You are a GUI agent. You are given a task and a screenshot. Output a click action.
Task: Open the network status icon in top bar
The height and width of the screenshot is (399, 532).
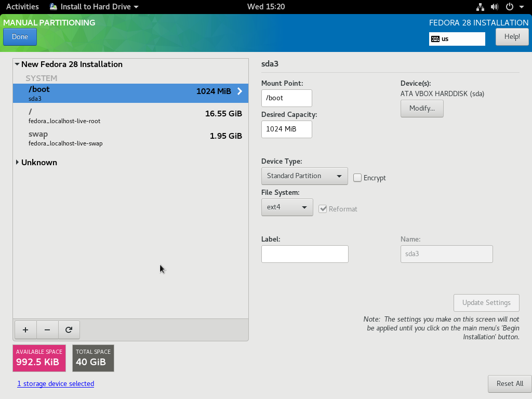tap(480, 7)
